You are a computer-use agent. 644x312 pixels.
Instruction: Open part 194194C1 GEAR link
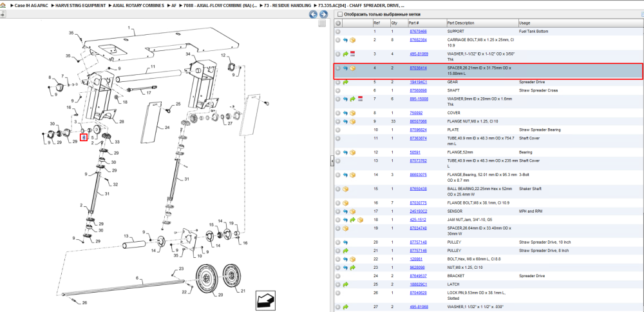418,82
